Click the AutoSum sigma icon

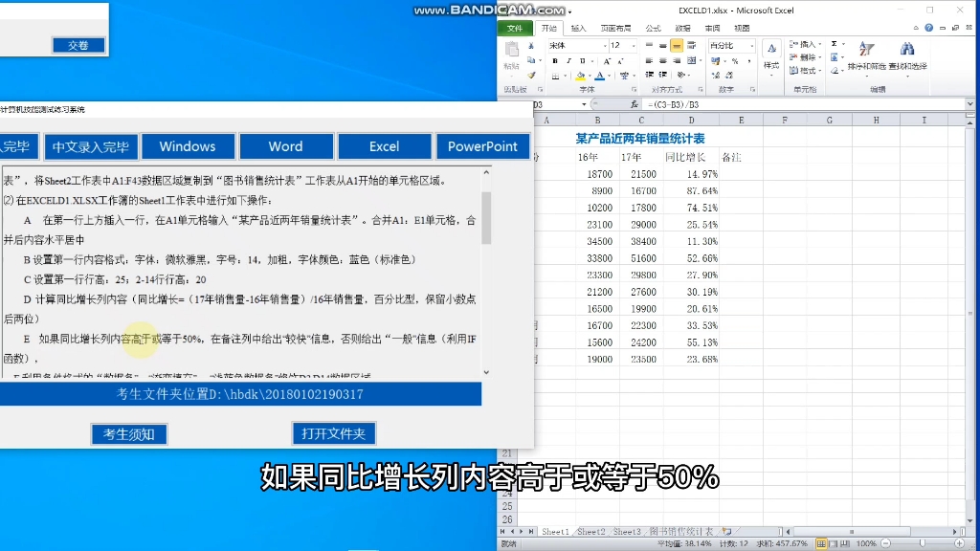click(x=833, y=44)
